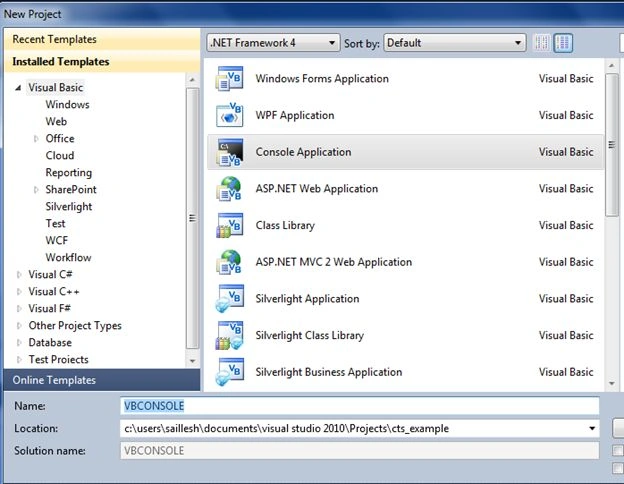Select the Silverlight Application template icon
This screenshot has height=484, width=624.
(x=229, y=299)
